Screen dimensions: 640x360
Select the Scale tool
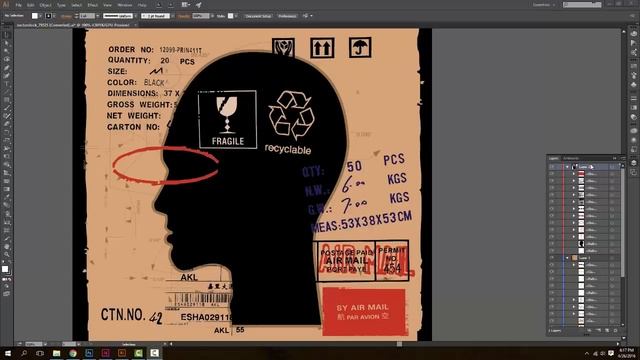7,140
